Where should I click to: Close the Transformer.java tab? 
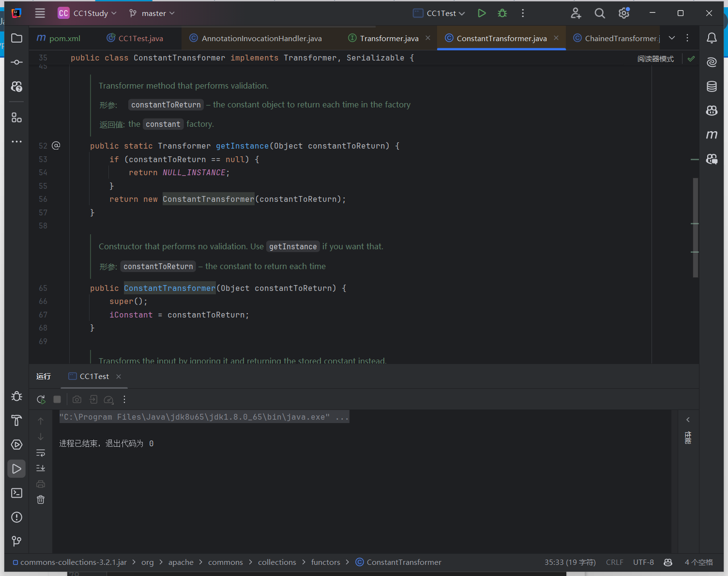click(x=428, y=38)
